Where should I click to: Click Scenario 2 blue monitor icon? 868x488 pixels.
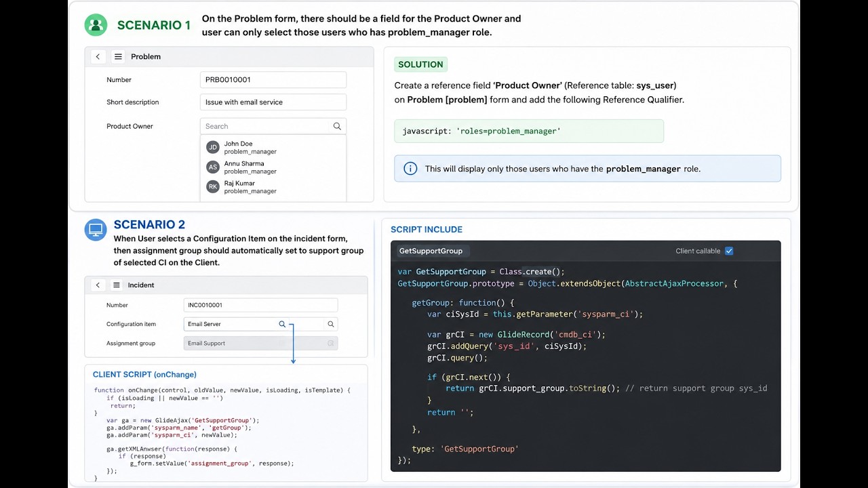96,230
